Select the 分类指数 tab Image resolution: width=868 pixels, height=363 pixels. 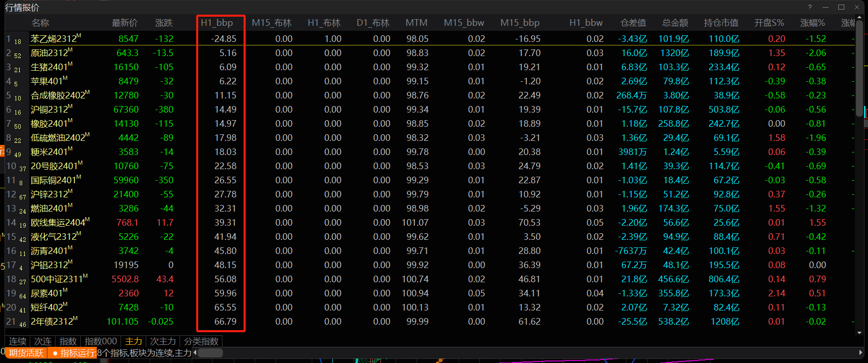click(x=201, y=341)
